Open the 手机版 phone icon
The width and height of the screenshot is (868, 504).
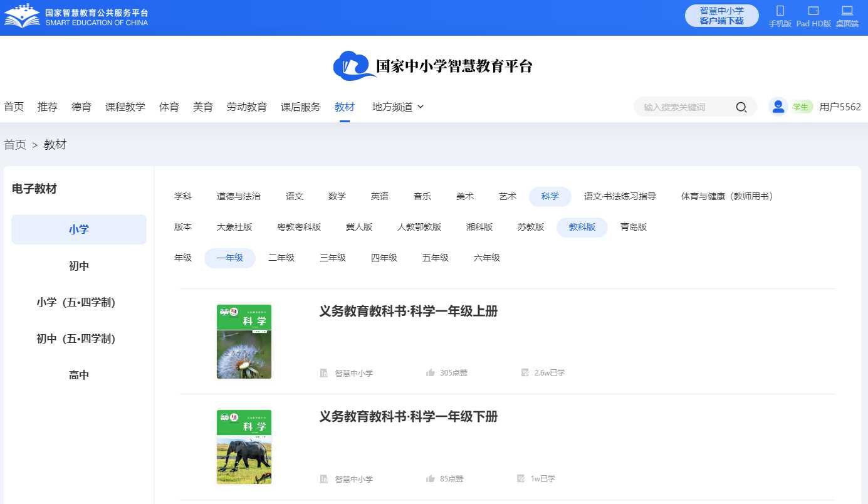780,11
